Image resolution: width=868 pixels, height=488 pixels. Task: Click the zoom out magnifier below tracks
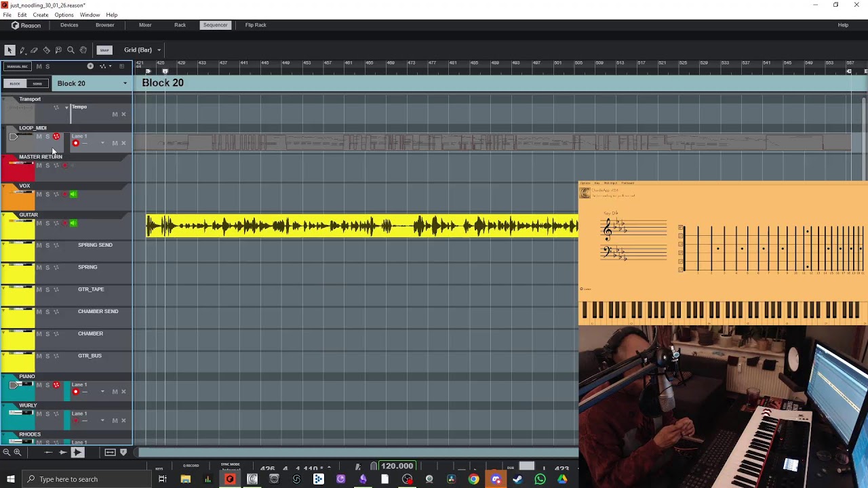6,452
